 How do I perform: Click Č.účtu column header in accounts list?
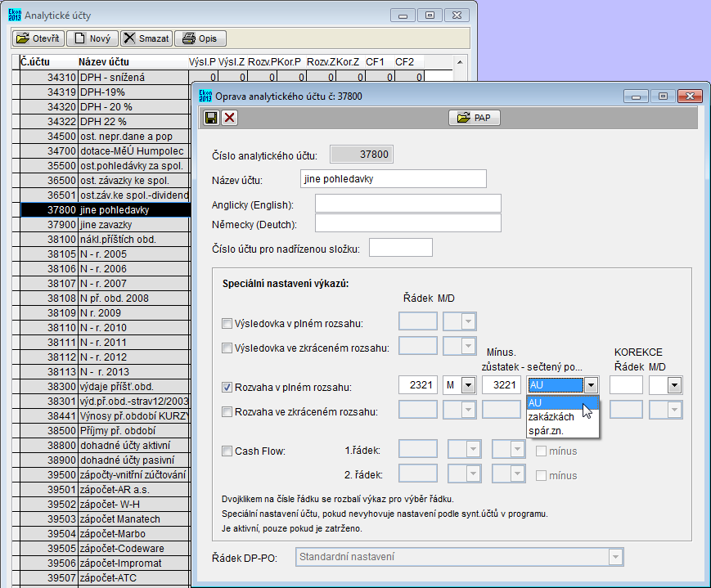(48, 62)
